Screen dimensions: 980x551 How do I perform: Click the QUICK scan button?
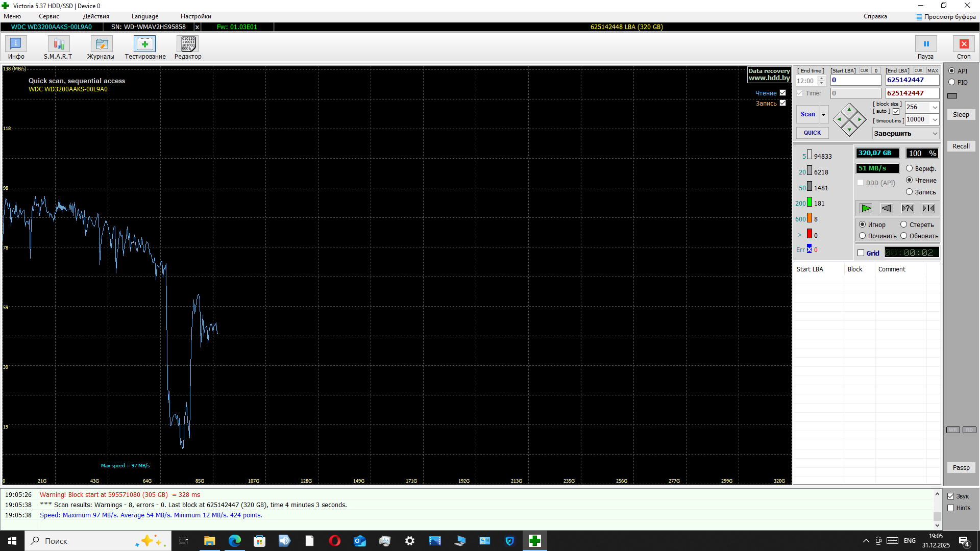pos(812,133)
